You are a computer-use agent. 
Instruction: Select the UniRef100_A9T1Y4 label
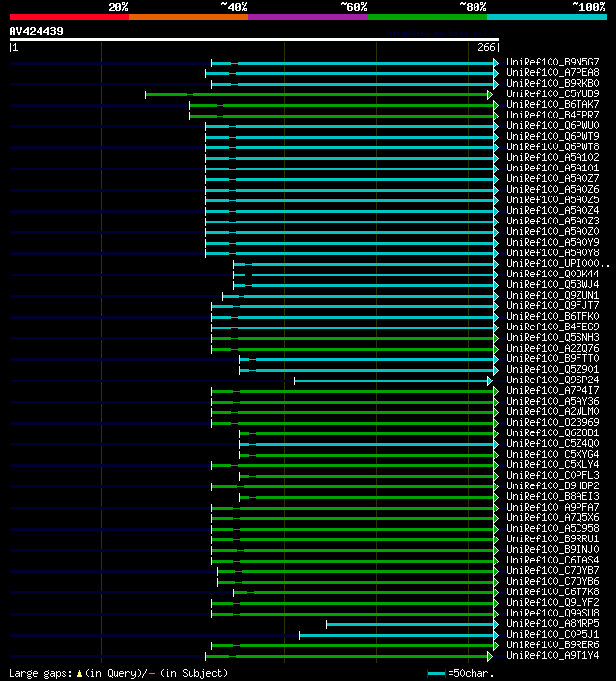point(552,655)
